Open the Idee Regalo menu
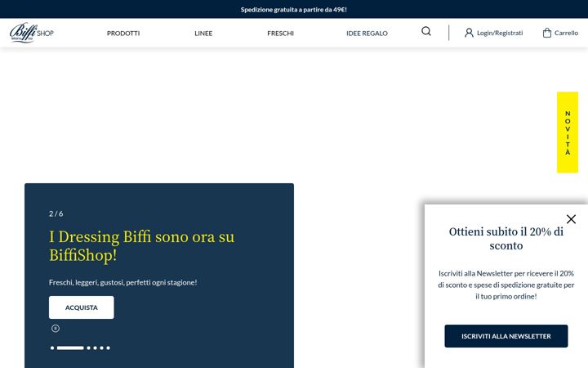This screenshot has height=368, width=588. pyautogui.click(x=367, y=33)
